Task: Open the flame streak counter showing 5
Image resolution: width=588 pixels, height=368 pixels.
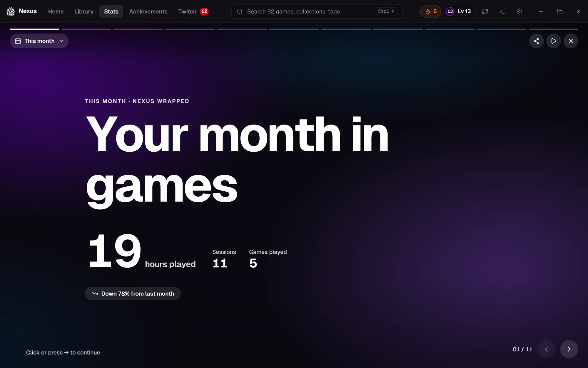Action: pyautogui.click(x=430, y=11)
